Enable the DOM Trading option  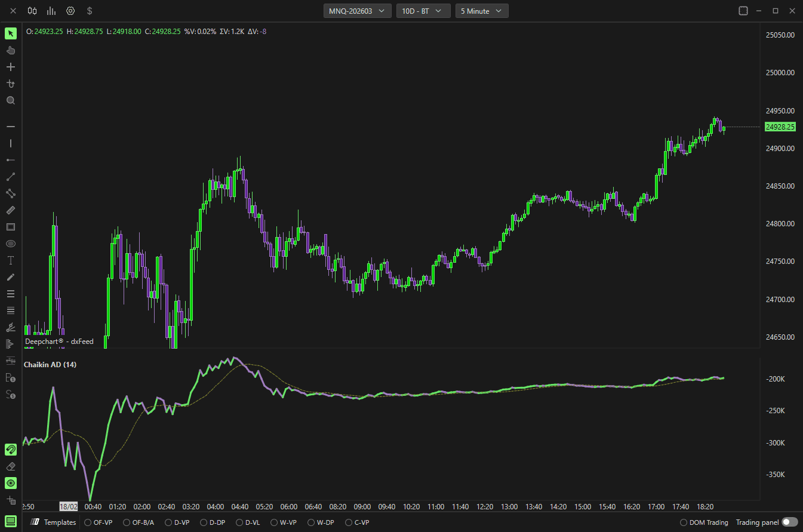pos(704,522)
